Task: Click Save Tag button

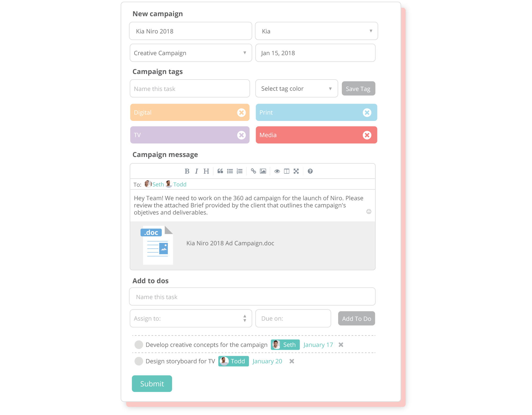Action: click(x=358, y=89)
